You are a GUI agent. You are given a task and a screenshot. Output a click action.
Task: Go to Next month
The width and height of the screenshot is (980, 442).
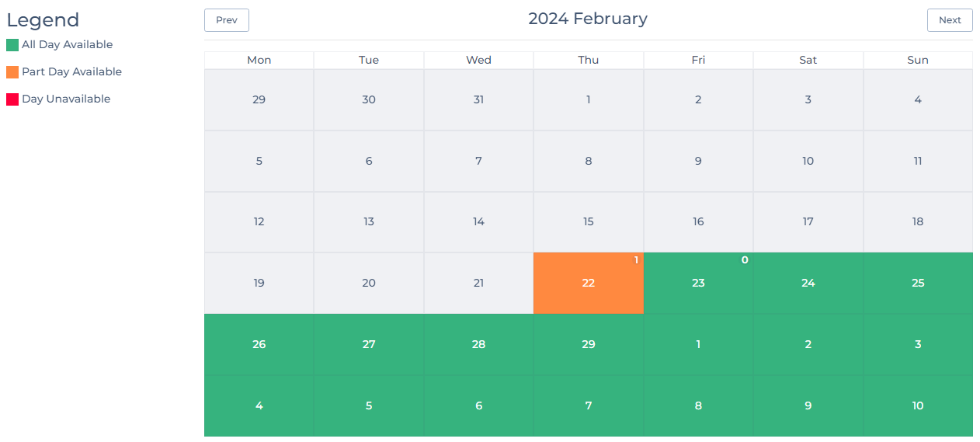click(950, 20)
